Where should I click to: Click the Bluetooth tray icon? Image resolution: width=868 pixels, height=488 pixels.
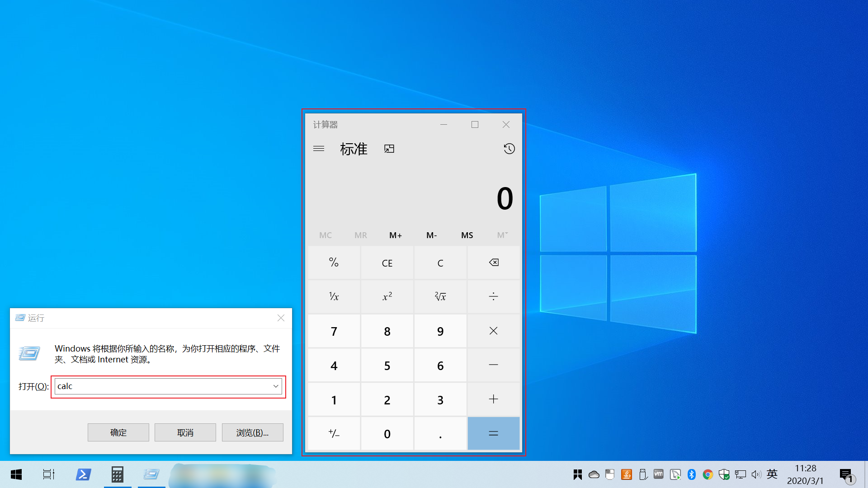(692, 474)
